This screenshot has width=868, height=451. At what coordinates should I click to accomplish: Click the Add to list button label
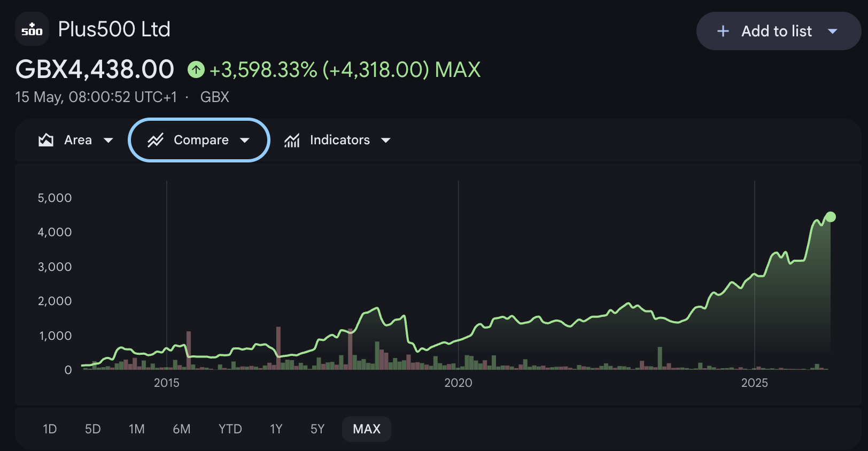[x=777, y=31]
